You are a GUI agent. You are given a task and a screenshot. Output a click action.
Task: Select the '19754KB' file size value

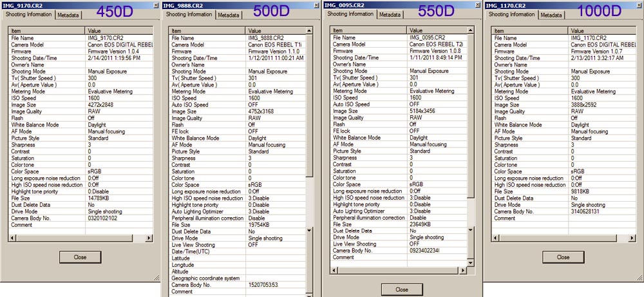pos(259,225)
